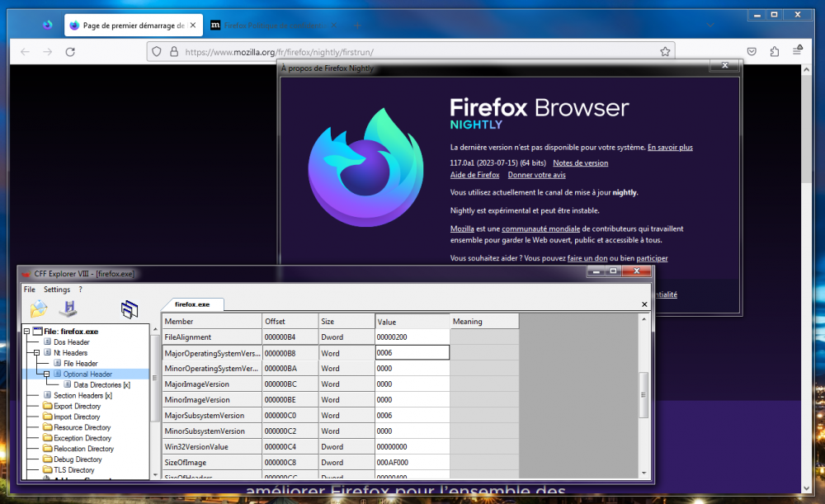Click the multiple windows icon in CFF toolbar
825x504 pixels.
click(129, 309)
